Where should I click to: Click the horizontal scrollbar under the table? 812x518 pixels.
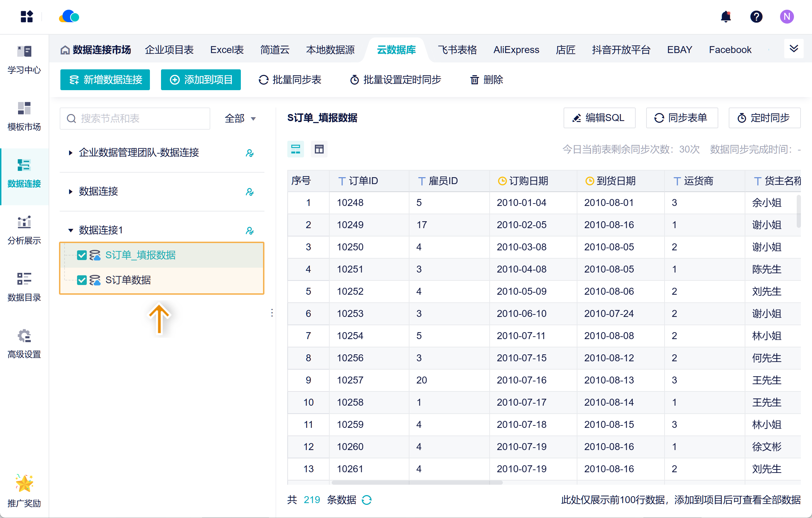click(417, 482)
